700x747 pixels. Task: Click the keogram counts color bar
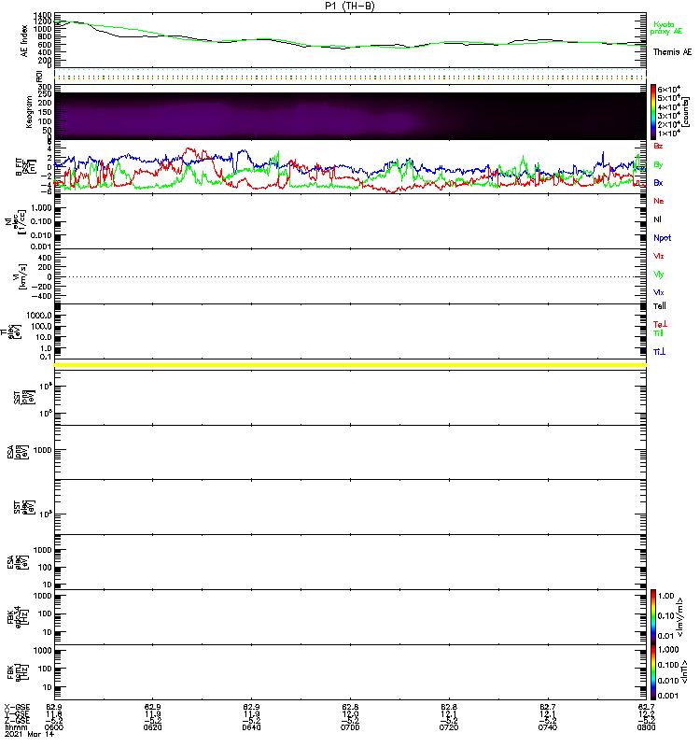tap(654, 112)
